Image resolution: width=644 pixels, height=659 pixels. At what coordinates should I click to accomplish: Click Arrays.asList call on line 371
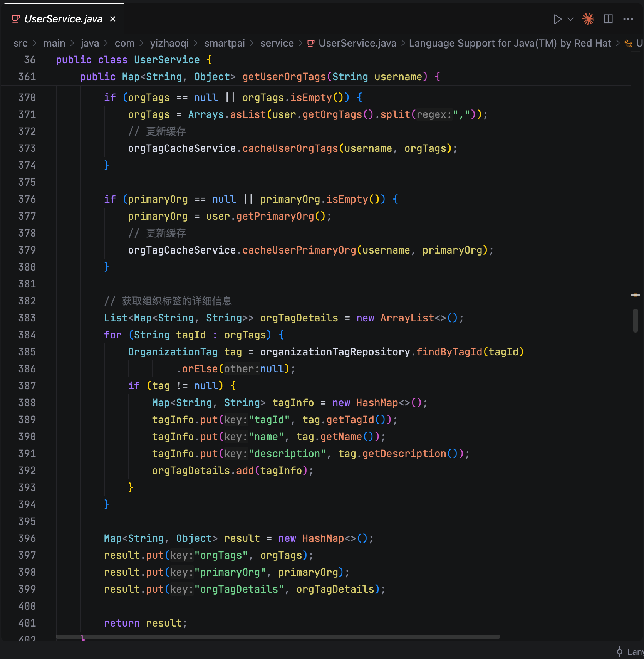tap(227, 114)
